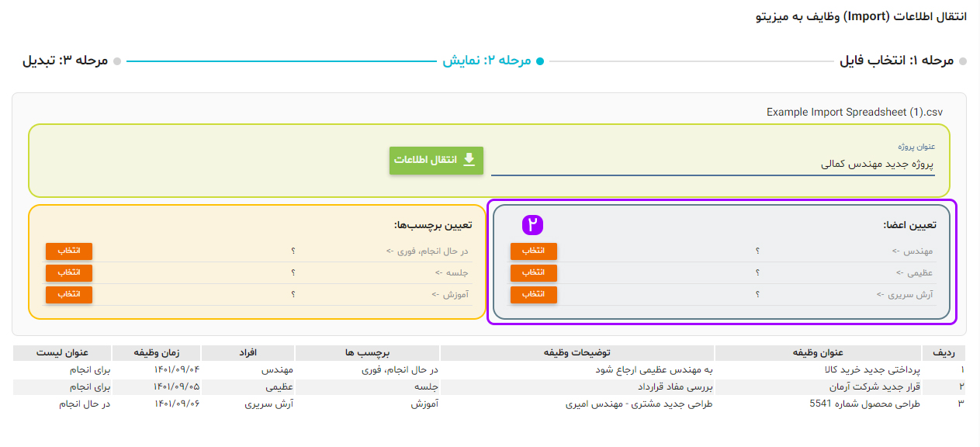Select task قرار جدید شرکت آرمان
Image resolution: width=980 pixels, height=447 pixels.
[874, 386]
